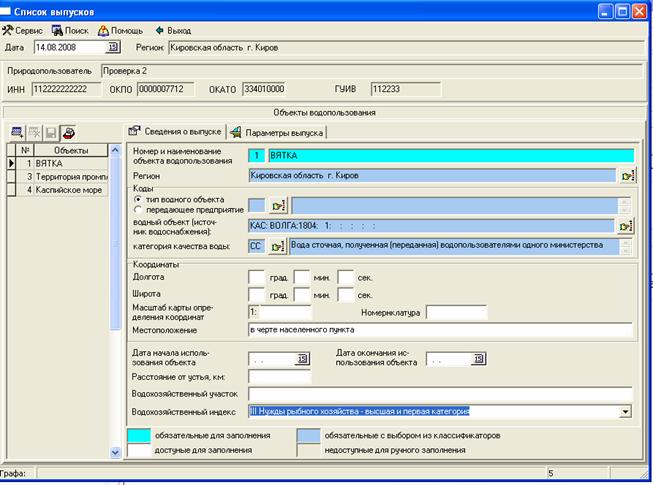Viewport: 653px width, 485px height.
Task: Open classifier for водный объект field
Action: [627, 226]
